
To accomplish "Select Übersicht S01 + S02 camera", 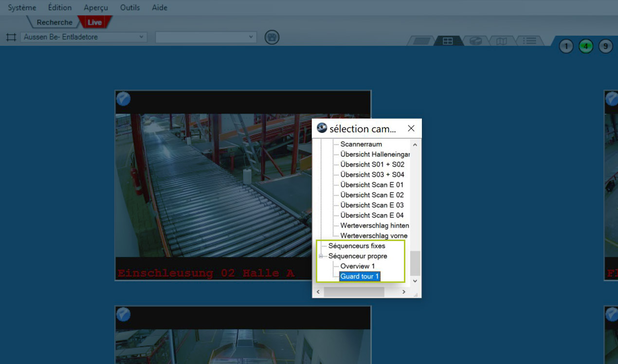I will [372, 165].
